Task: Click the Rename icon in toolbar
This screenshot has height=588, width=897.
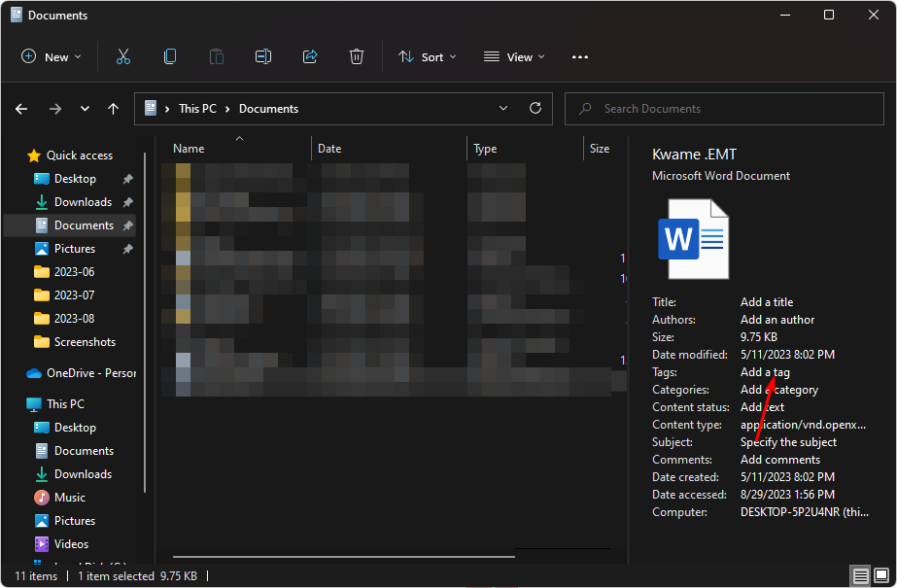Action: point(263,57)
